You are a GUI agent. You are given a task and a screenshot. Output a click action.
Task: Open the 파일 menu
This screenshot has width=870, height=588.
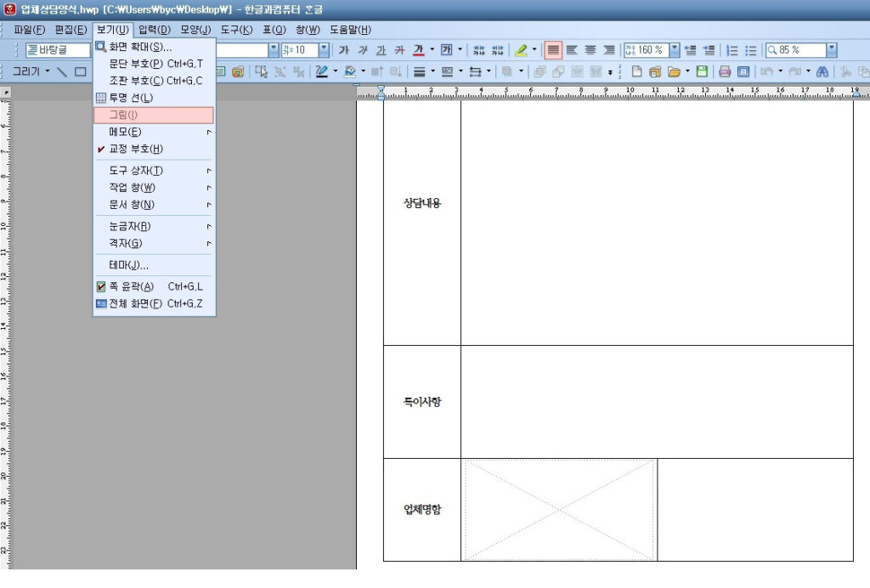(x=30, y=30)
